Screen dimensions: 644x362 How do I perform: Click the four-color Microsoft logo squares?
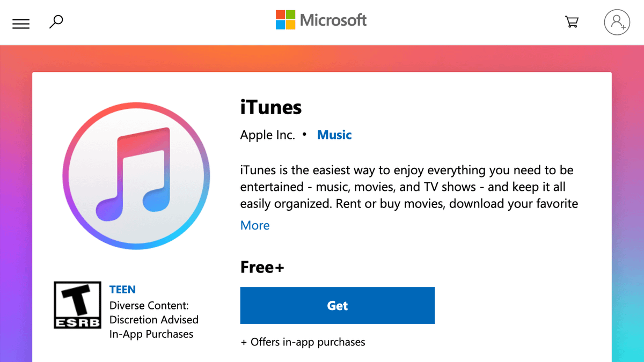coord(285,20)
